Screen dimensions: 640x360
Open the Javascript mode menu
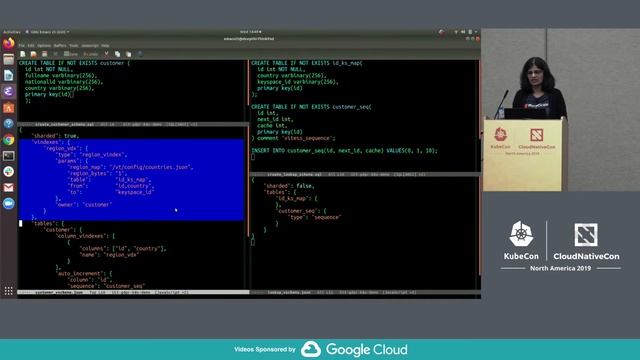[90, 46]
